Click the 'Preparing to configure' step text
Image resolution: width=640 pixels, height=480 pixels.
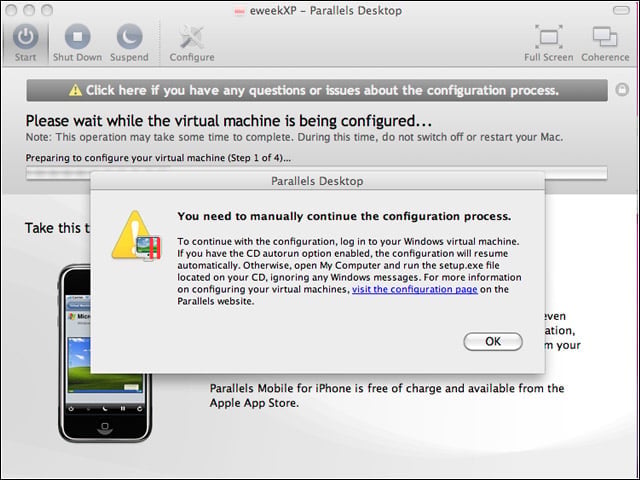pyautogui.click(x=158, y=158)
